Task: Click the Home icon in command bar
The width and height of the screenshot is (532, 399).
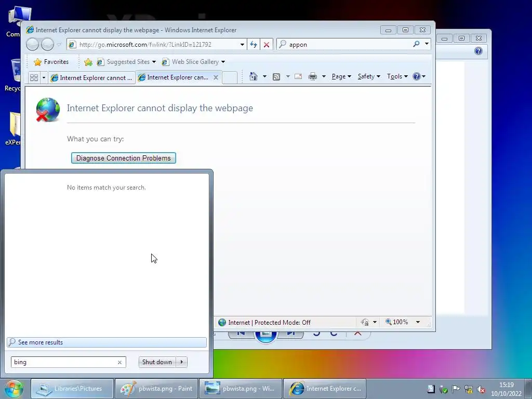Action: 254,76
